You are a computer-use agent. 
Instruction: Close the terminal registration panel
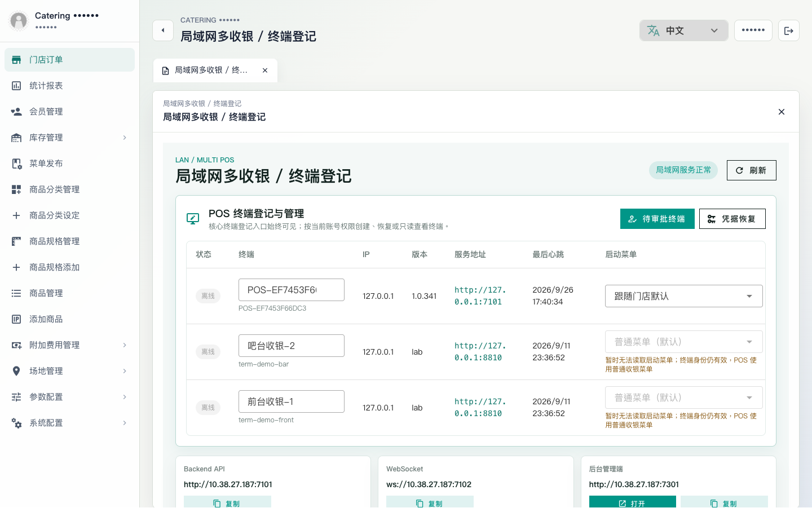[x=782, y=112]
